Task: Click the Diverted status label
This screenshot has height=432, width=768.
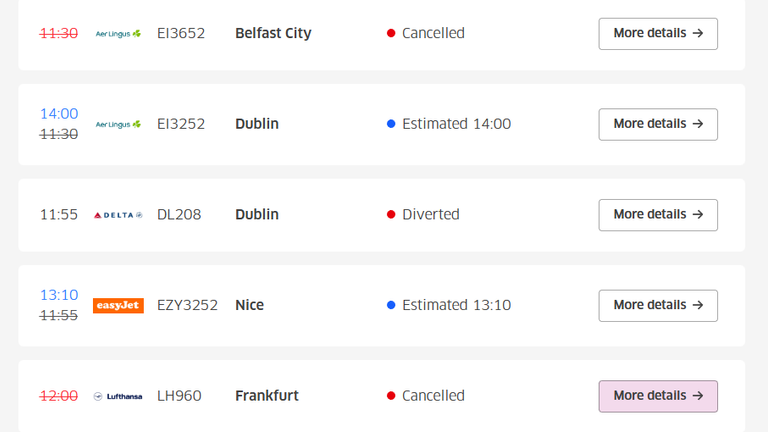Action: point(430,215)
